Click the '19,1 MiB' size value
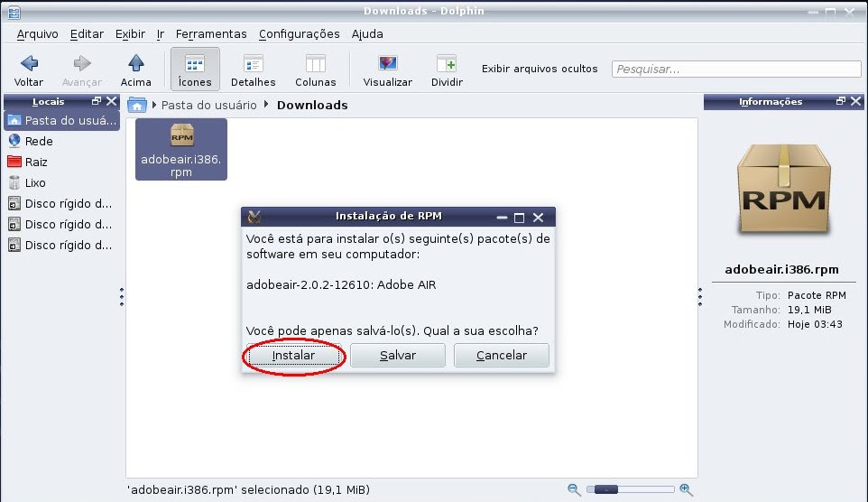The image size is (868, 502). click(809, 310)
